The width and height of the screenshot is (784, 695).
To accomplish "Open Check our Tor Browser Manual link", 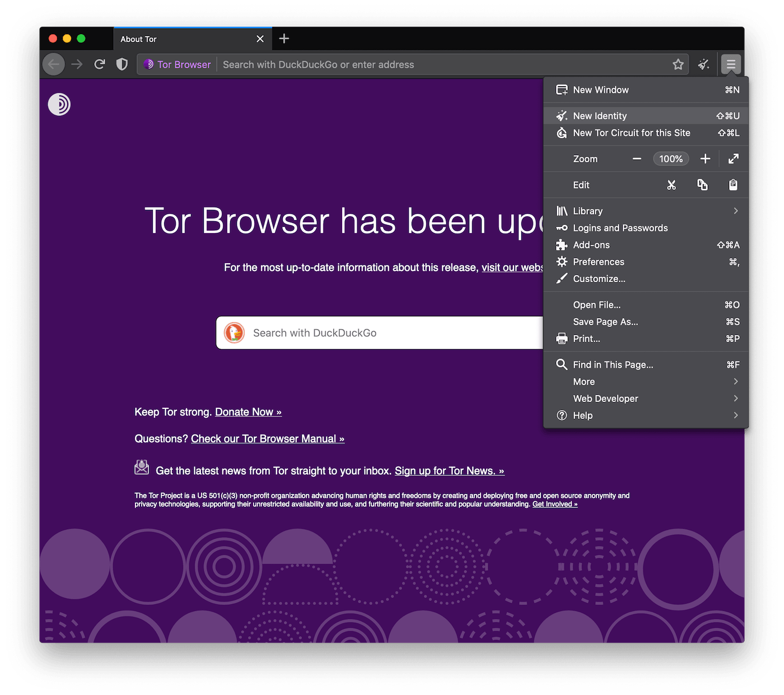I will click(x=268, y=439).
